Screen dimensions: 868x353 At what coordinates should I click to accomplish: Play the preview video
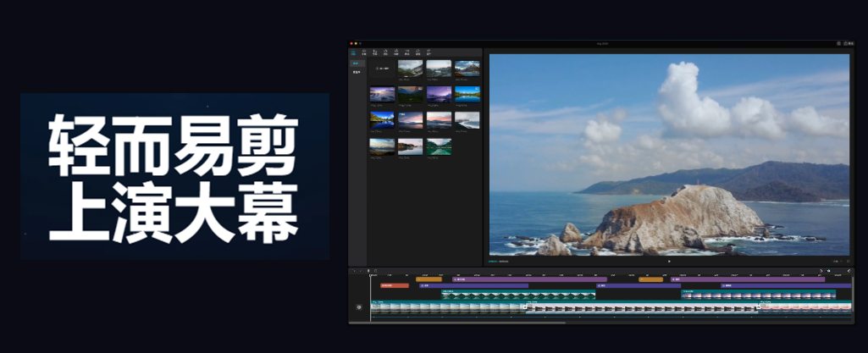(669, 262)
